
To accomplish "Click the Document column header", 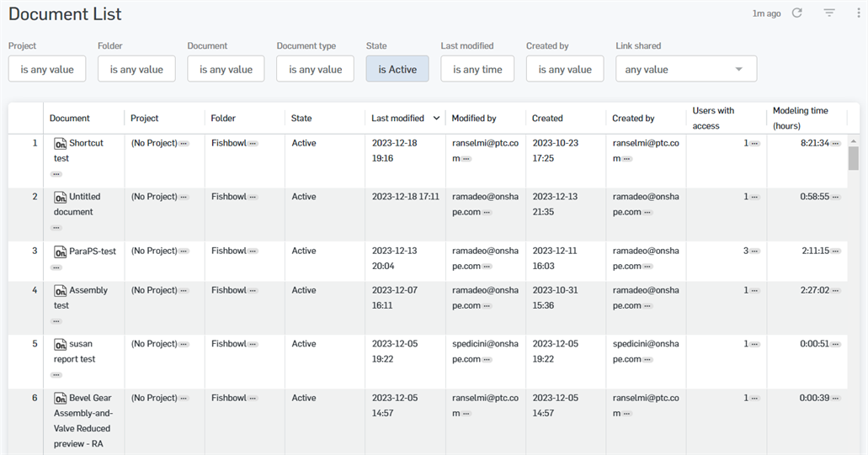I will pyautogui.click(x=70, y=119).
